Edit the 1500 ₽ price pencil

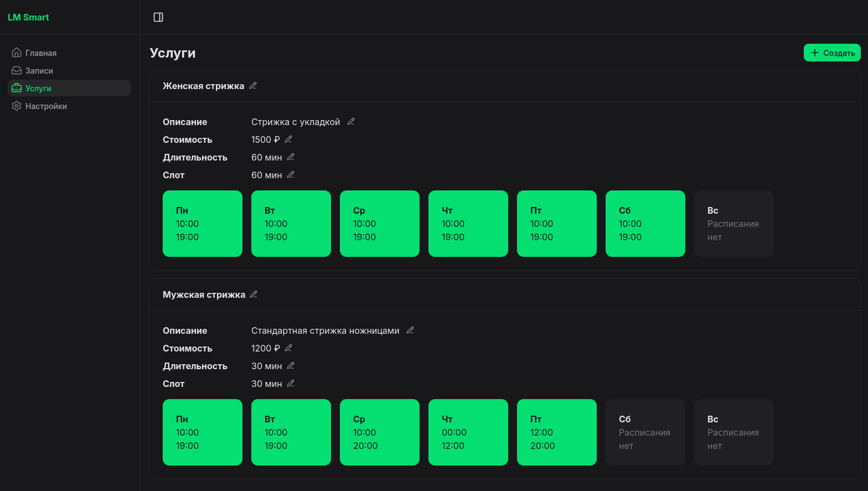tap(288, 139)
